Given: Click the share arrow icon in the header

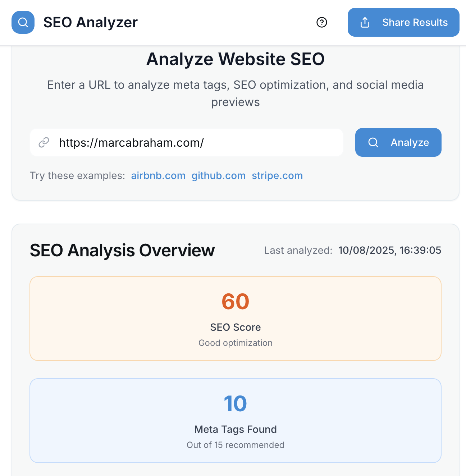Looking at the screenshot, I should click(365, 22).
